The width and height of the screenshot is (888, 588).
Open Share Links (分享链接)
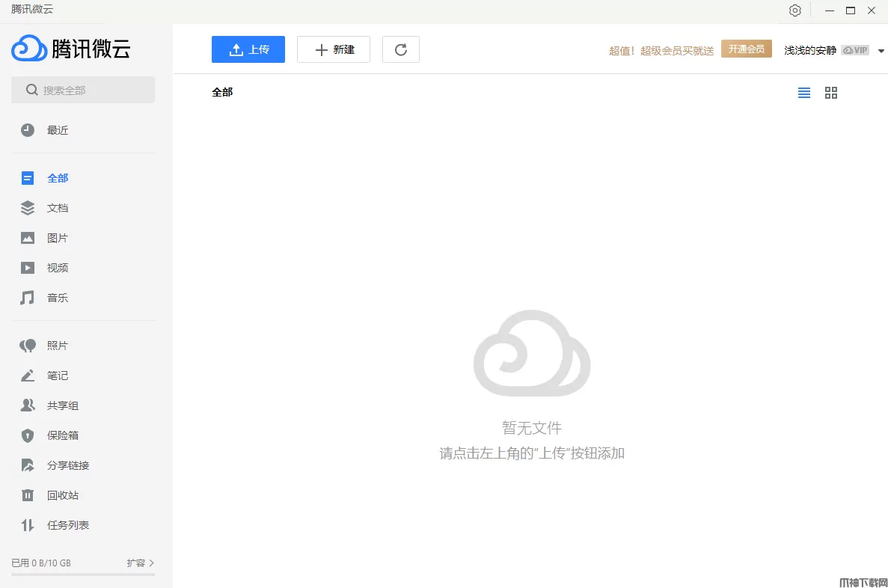68,465
